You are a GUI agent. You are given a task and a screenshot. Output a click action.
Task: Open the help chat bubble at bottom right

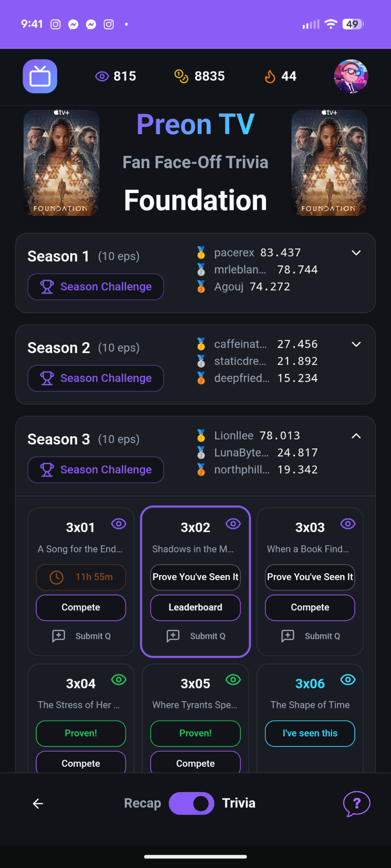point(357,804)
